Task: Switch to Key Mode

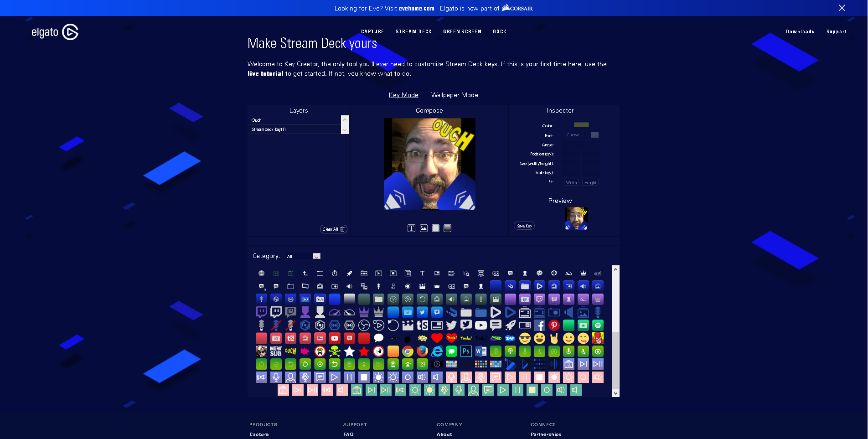Action: (x=403, y=95)
